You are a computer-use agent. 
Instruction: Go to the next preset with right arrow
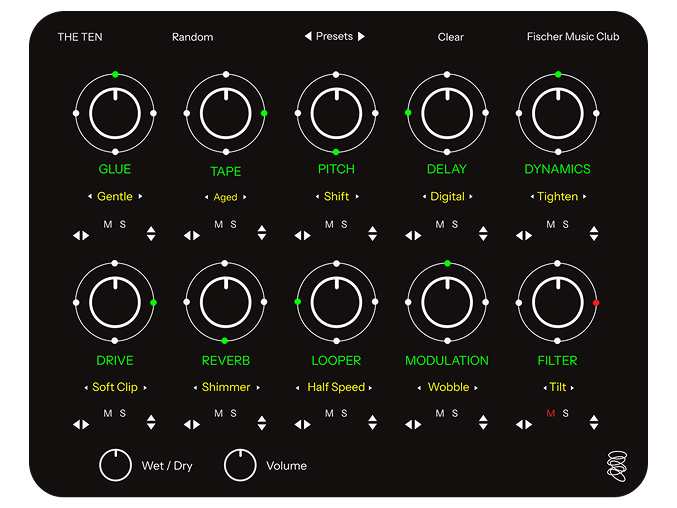[x=361, y=36]
